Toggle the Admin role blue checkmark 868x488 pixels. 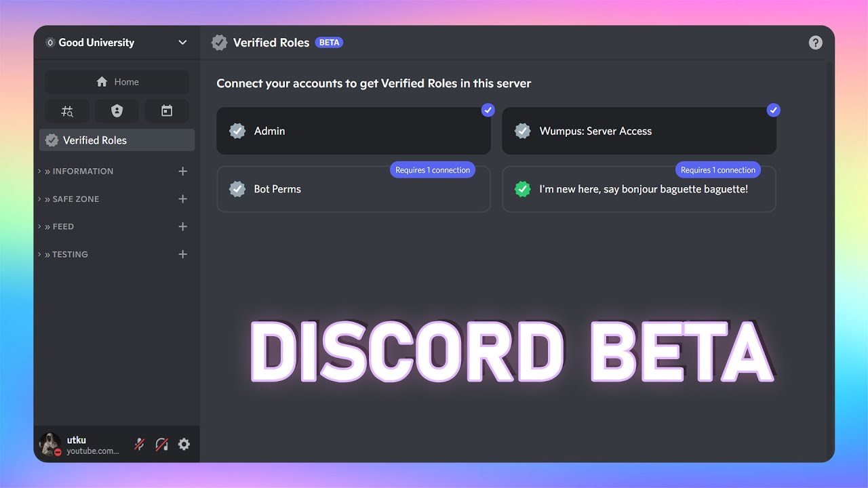point(488,110)
